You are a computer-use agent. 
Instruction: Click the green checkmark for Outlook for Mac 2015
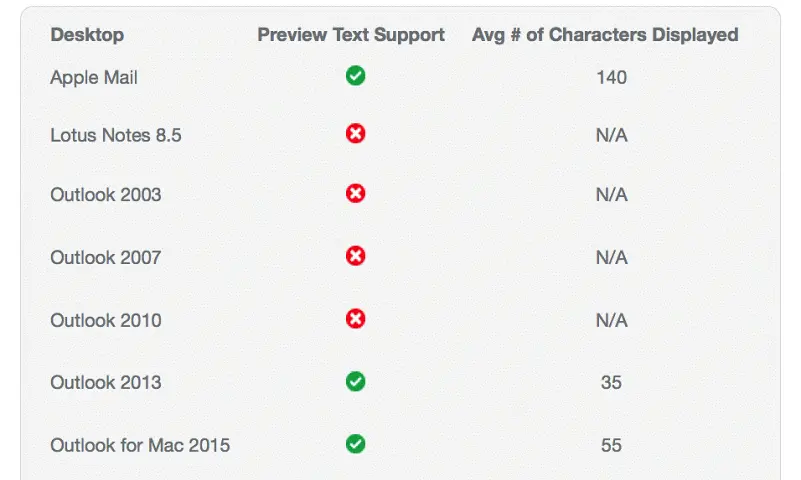point(356,444)
